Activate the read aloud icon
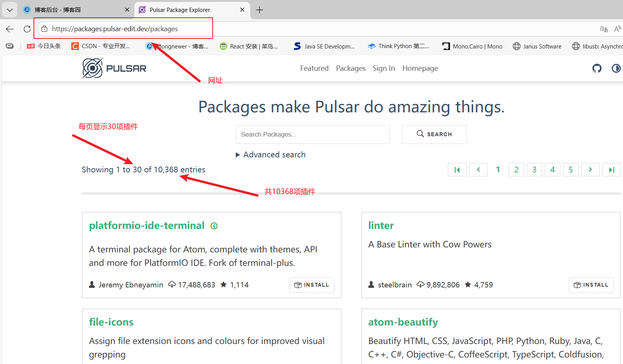This screenshot has width=623, height=364. (617, 29)
